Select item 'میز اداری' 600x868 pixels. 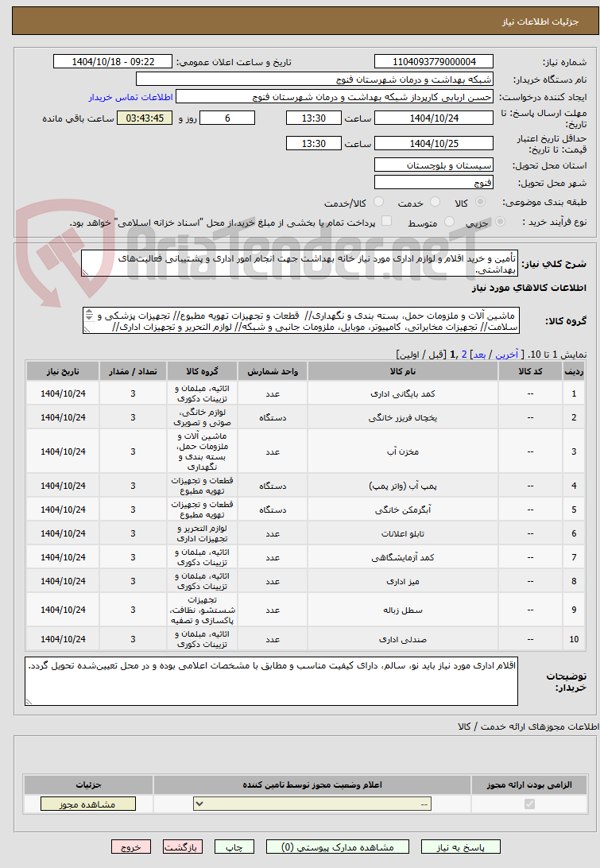[x=402, y=581]
